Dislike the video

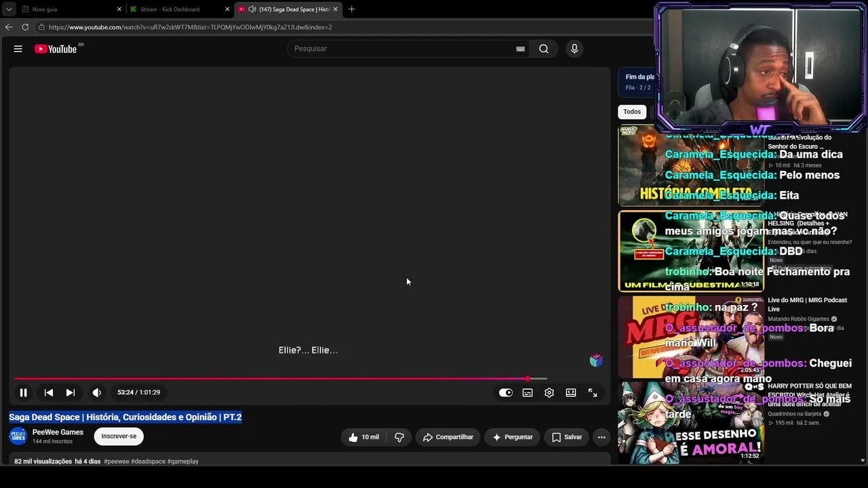399,437
